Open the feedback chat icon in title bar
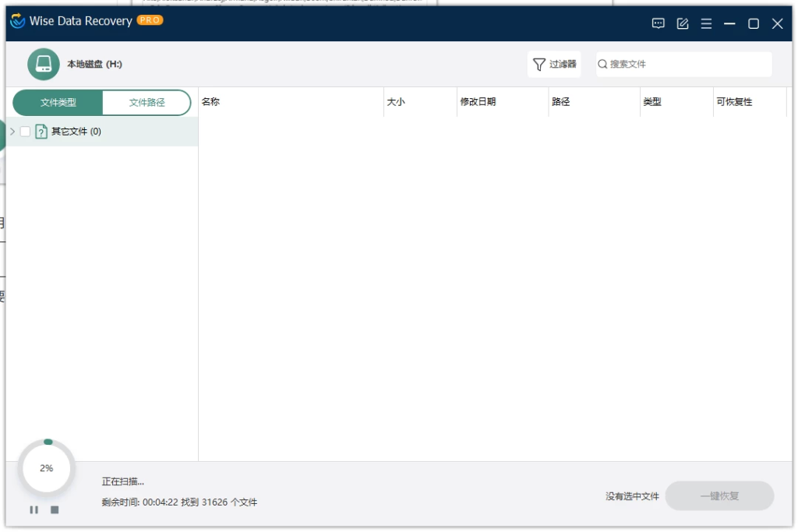This screenshot has height=532, width=798. point(658,23)
